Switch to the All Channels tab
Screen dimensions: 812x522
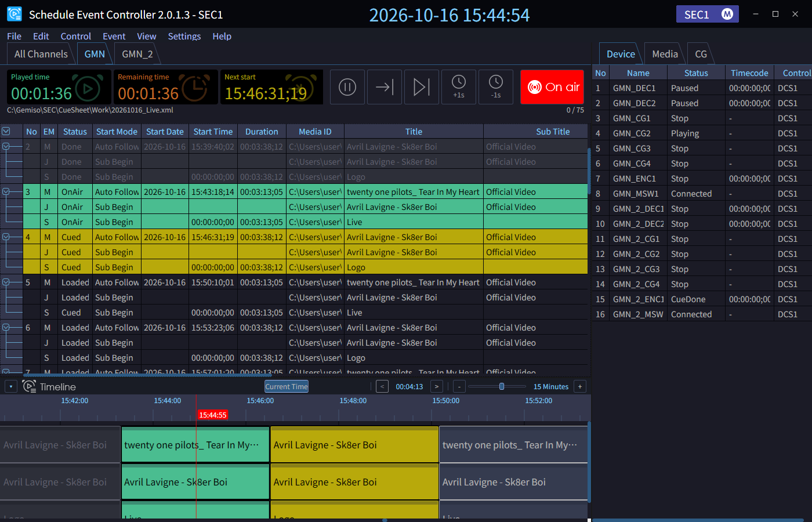point(41,54)
